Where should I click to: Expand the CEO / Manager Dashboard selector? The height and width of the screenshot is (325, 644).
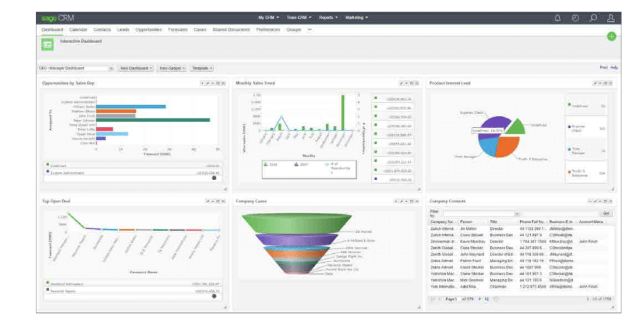111,68
